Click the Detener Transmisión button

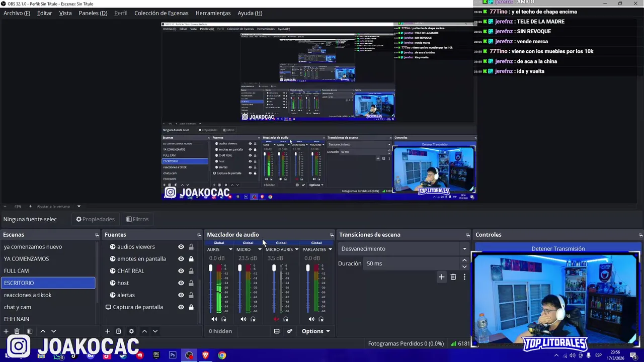coord(558,248)
